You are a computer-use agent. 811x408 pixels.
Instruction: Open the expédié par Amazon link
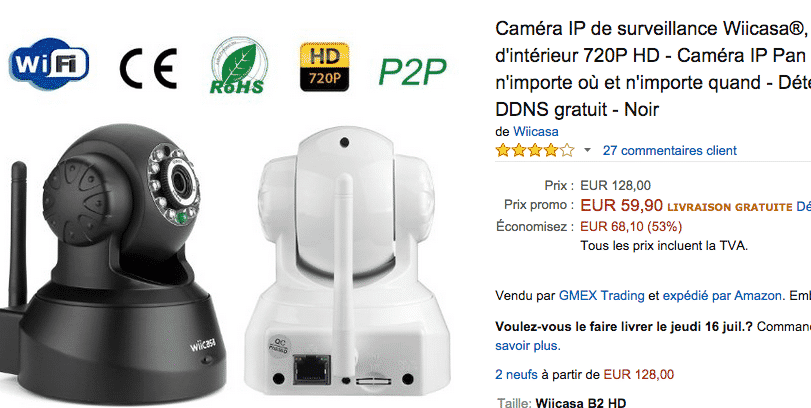tap(722, 296)
